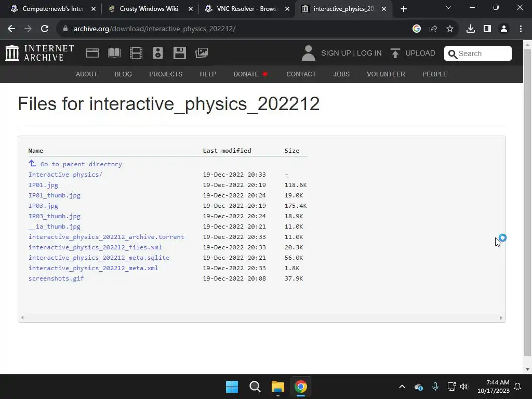Click the Upload arrow icon
This screenshot has width=532, height=399.
395,54
